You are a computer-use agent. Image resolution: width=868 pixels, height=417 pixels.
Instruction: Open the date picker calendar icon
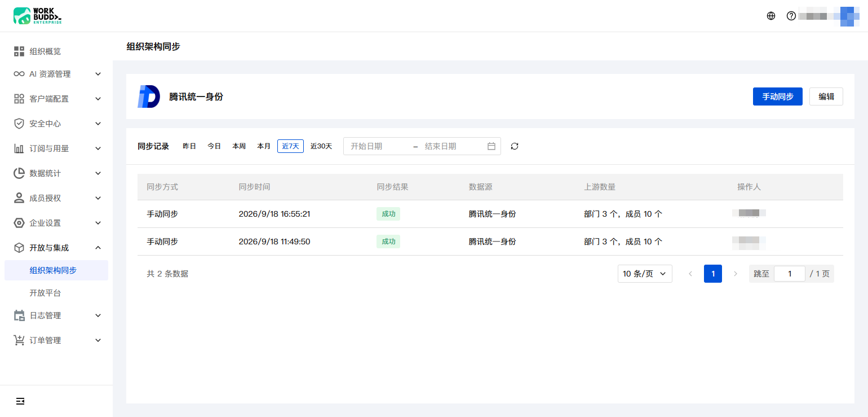click(491, 146)
